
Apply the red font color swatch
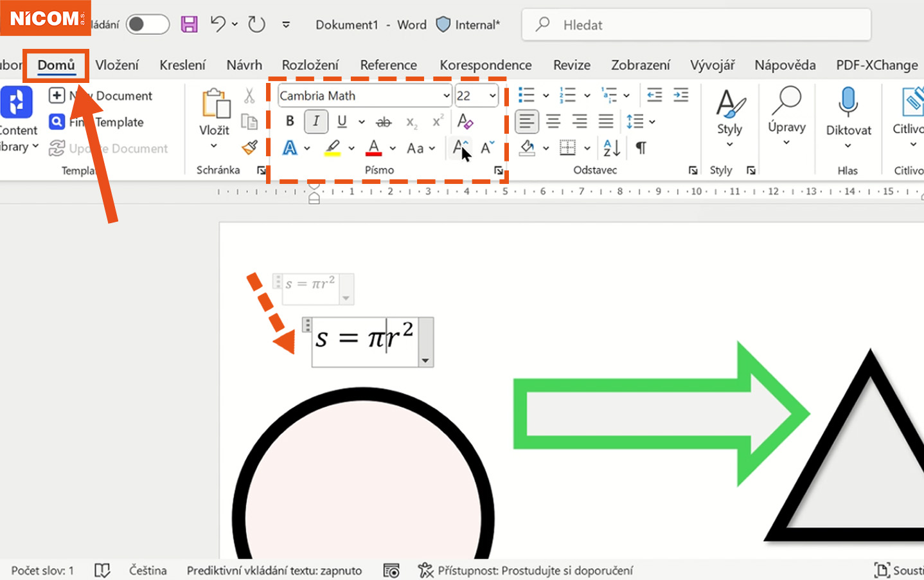coord(373,149)
